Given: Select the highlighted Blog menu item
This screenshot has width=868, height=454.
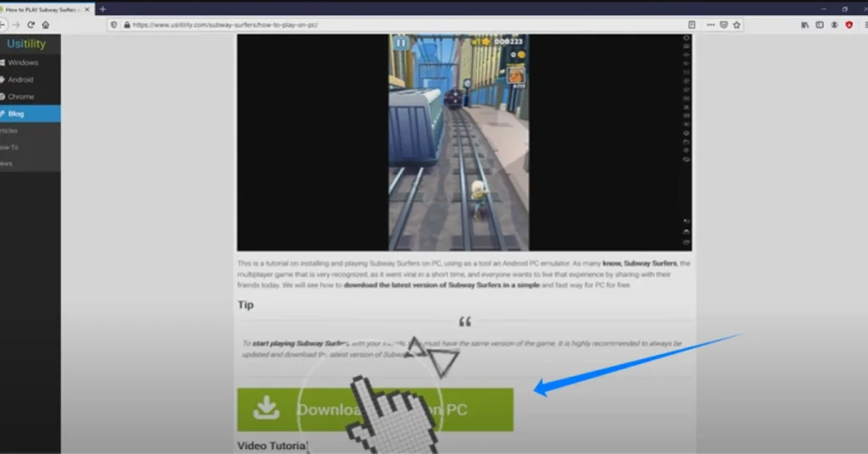Looking at the screenshot, I should pos(31,113).
